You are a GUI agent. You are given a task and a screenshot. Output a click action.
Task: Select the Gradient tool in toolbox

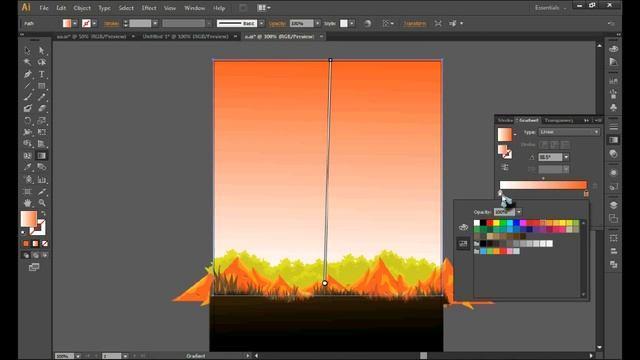42,156
